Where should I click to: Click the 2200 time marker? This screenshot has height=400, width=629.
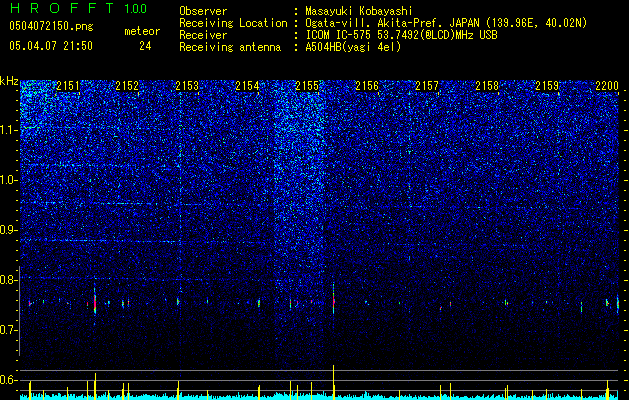607,86
